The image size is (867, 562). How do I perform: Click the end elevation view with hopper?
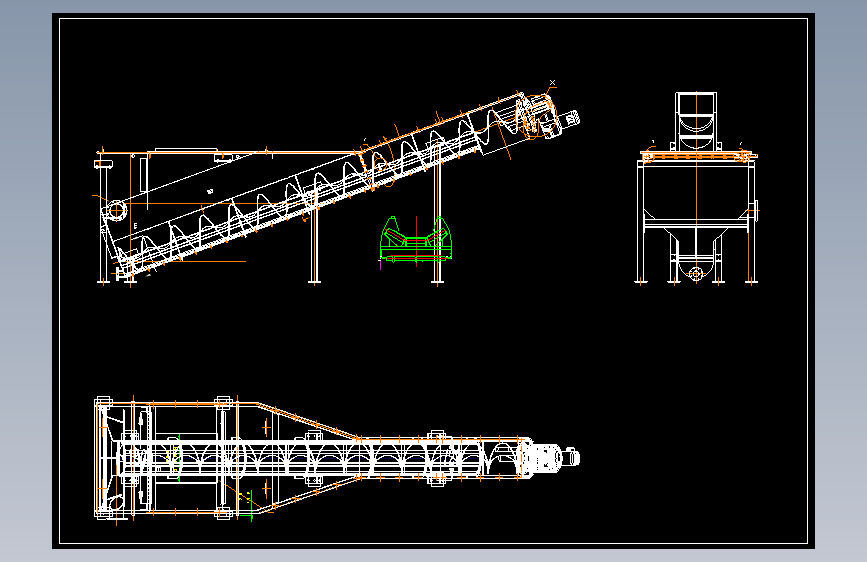coord(696,188)
